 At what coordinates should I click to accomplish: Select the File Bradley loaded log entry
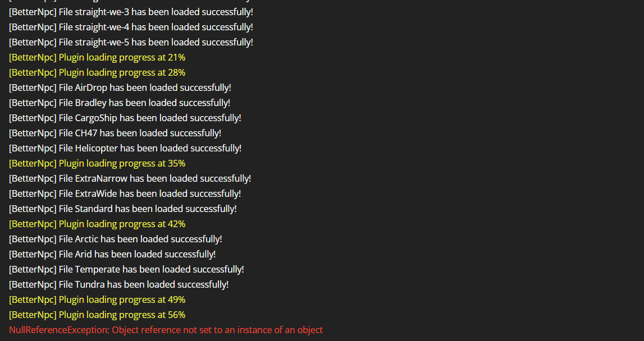pyautogui.click(x=120, y=103)
